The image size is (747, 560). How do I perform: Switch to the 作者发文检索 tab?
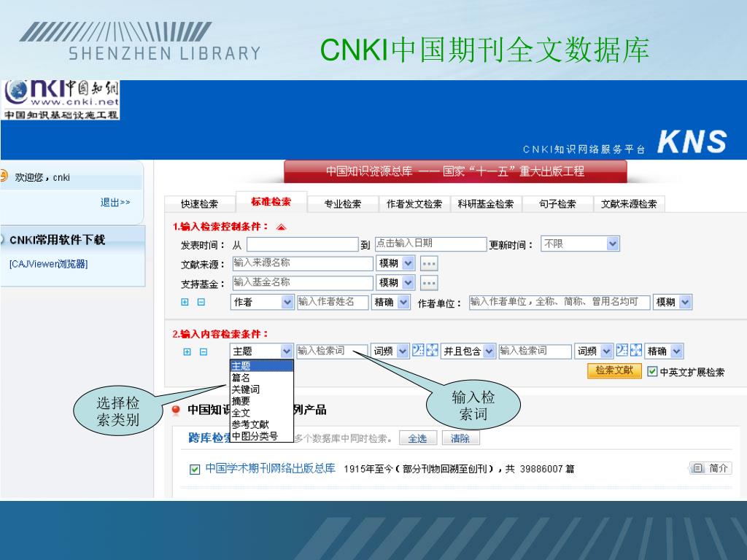pos(414,204)
